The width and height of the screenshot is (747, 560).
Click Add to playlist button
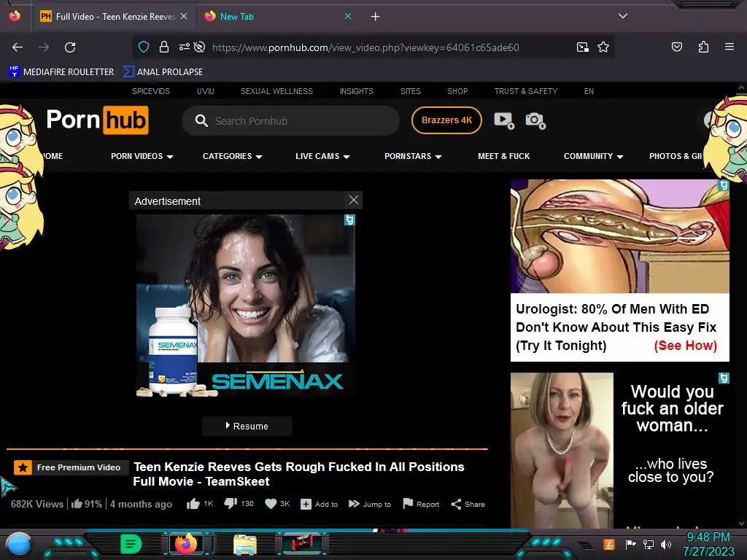320,504
